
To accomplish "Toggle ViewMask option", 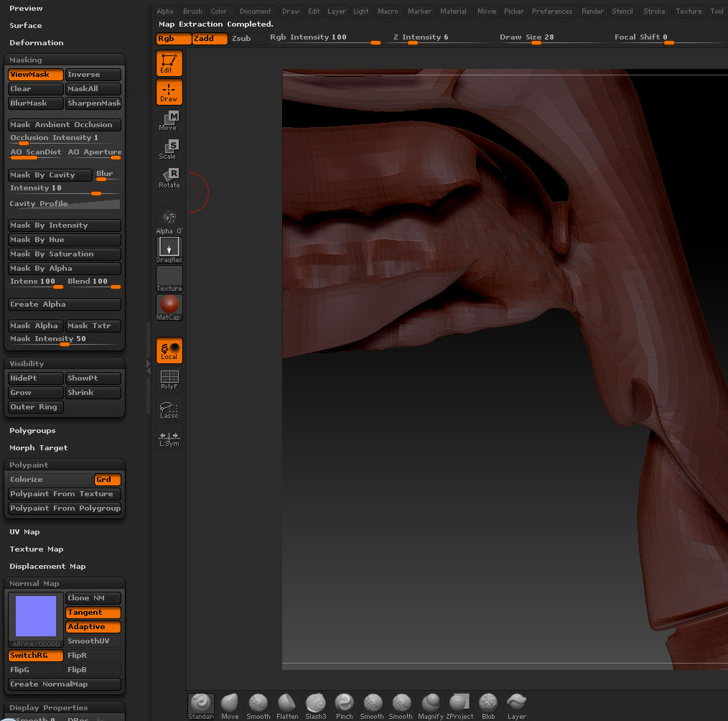I will coord(36,74).
